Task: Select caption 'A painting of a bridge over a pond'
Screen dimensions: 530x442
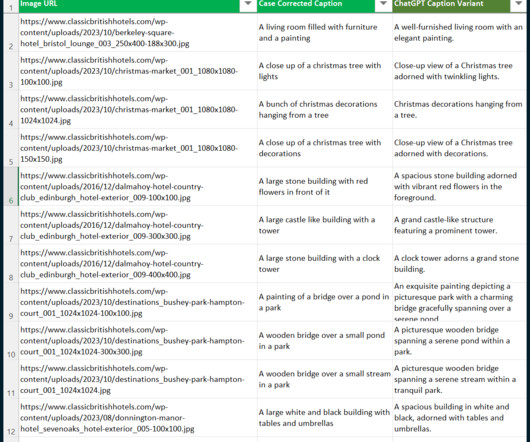Action: tap(325, 302)
